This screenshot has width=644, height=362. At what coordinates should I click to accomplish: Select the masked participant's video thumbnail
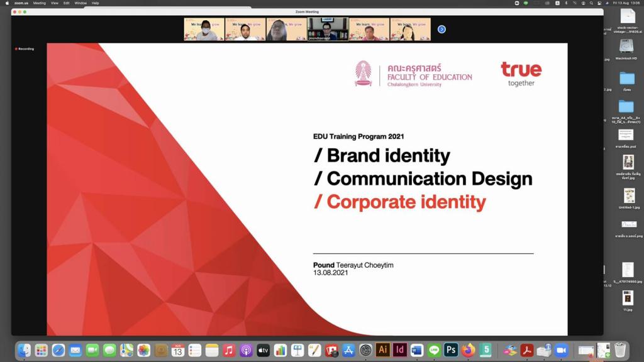[x=204, y=29]
